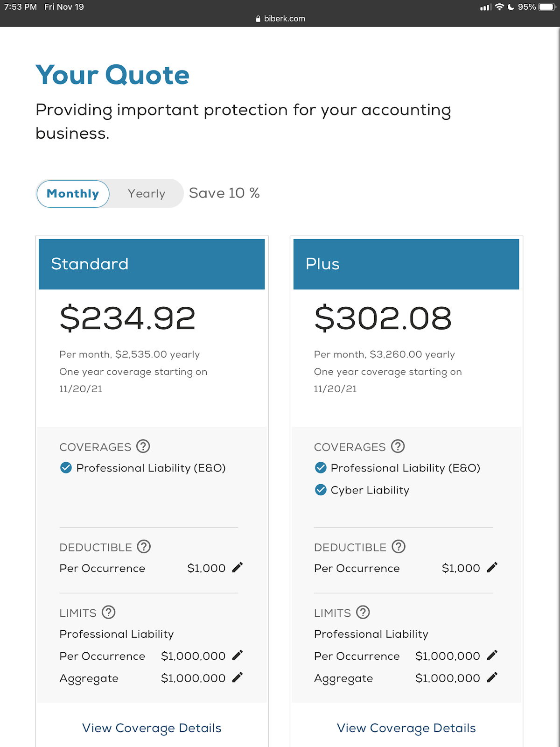Select Monthly billing option

click(x=73, y=193)
